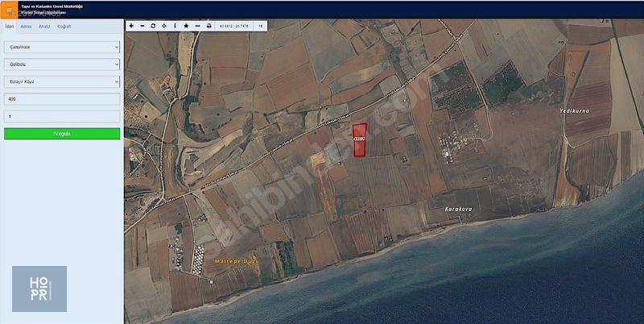Expand the Bolayır Köyü neighborhood dropdown
This screenshot has width=644, height=324.
pos(62,81)
